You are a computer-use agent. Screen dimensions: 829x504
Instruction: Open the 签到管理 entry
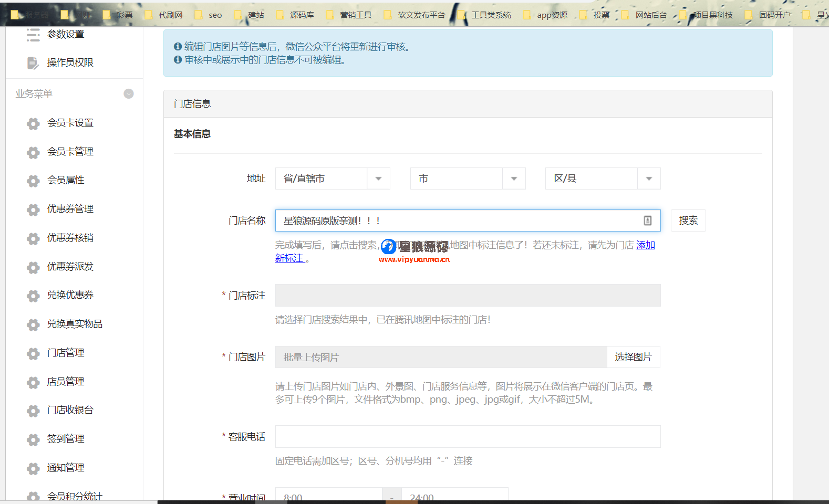(x=66, y=439)
